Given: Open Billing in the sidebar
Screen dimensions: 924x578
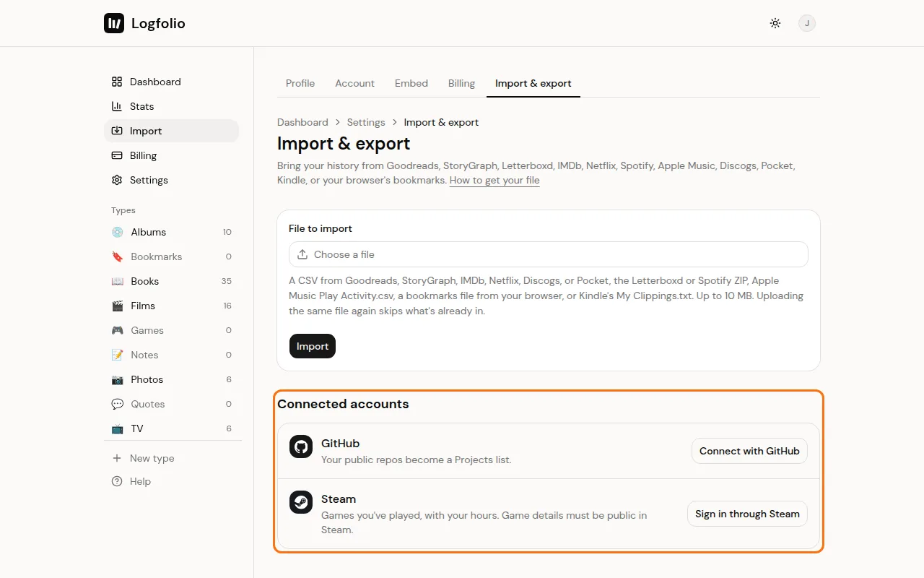Looking at the screenshot, I should (172, 155).
